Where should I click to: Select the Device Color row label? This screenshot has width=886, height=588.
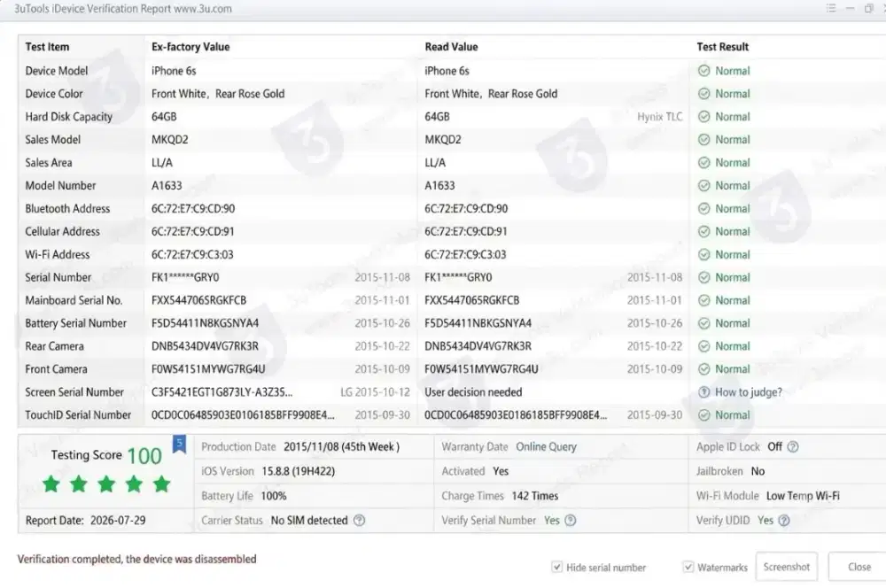pos(54,94)
